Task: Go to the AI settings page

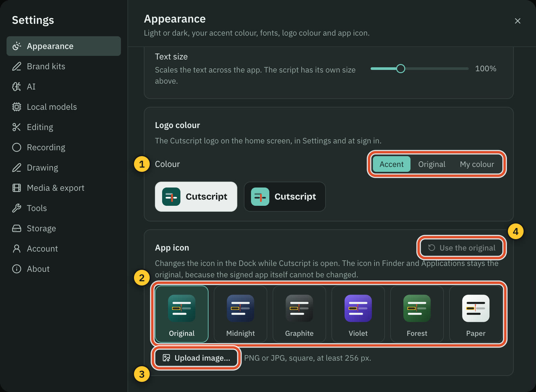Action: click(64, 86)
